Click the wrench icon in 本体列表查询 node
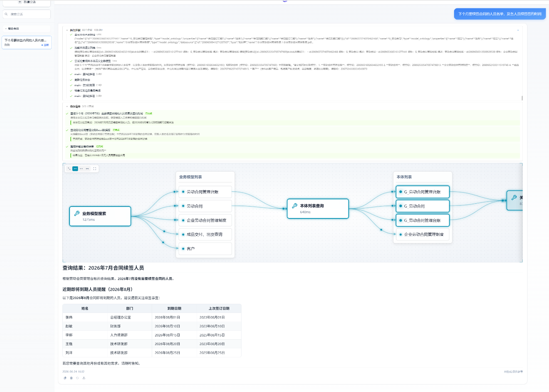Viewport: 549px width, 392px height. (x=295, y=206)
